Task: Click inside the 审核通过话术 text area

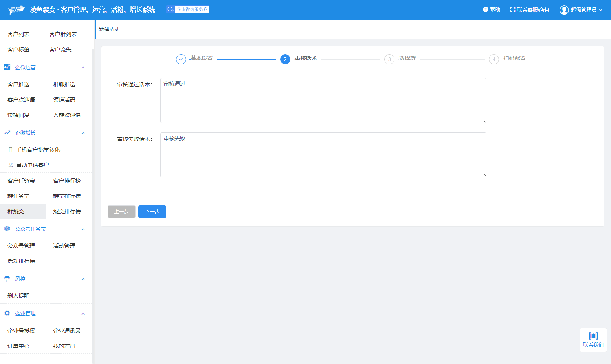Action: [323, 100]
